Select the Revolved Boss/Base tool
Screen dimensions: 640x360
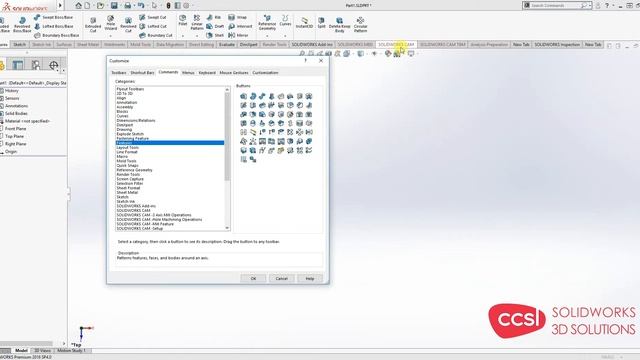[x=22, y=25]
